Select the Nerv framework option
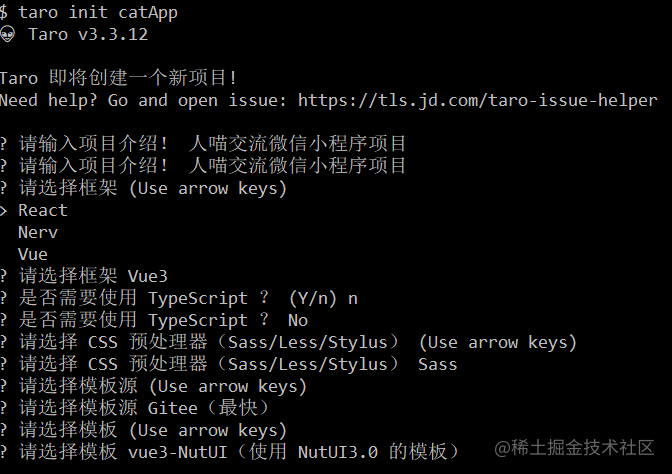This screenshot has width=672, height=474. [x=38, y=232]
